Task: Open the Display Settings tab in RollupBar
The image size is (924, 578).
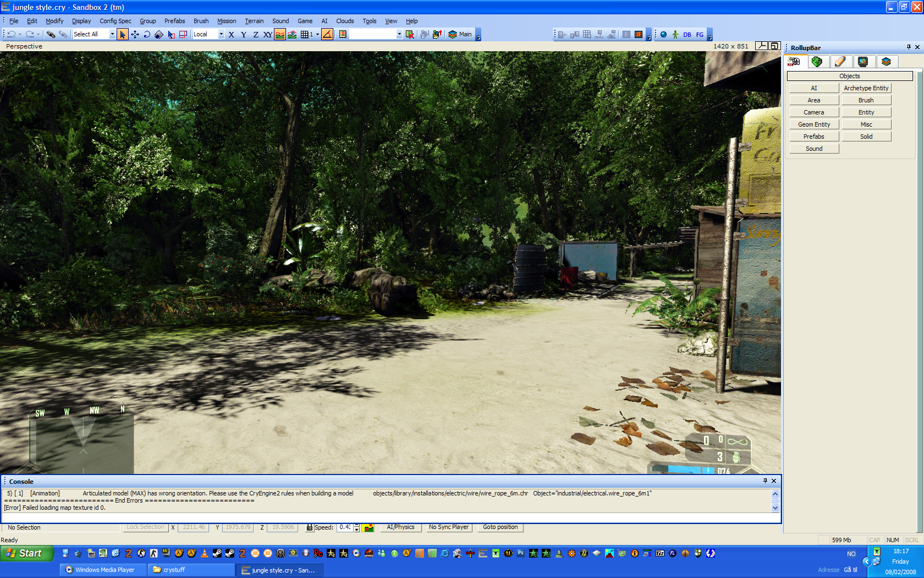Action: 863,62
